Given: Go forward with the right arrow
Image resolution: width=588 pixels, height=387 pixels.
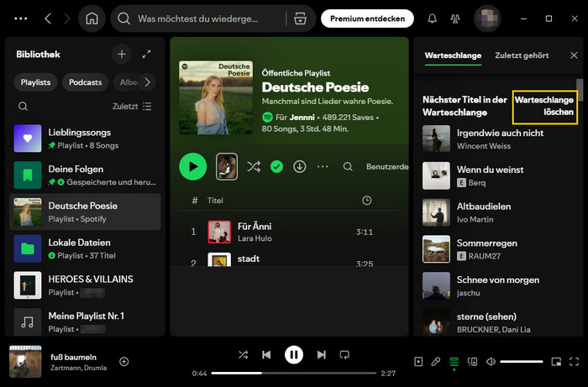Looking at the screenshot, I should point(67,18).
